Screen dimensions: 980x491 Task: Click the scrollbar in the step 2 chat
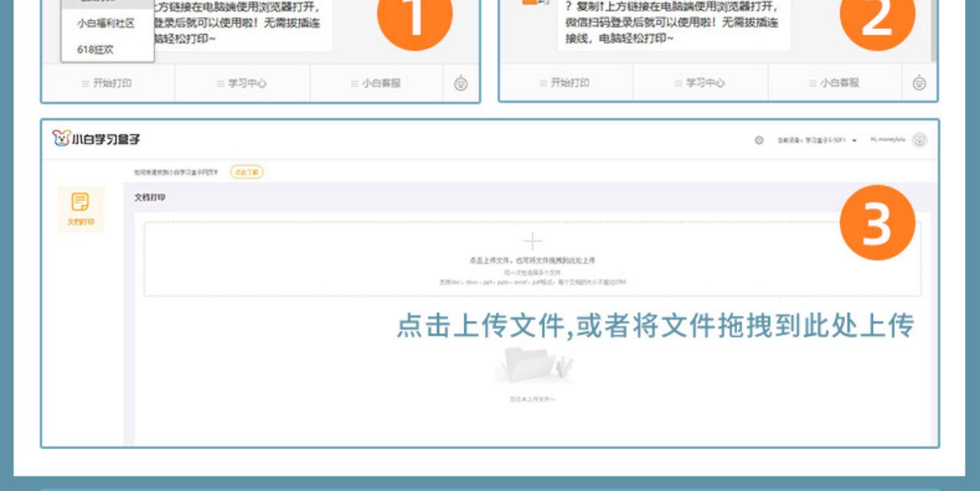point(934,29)
